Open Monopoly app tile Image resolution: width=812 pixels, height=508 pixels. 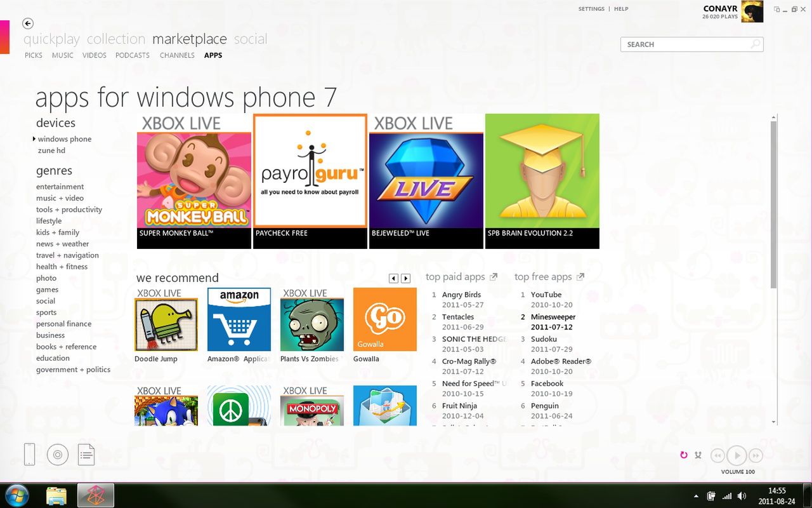coord(312,405)
